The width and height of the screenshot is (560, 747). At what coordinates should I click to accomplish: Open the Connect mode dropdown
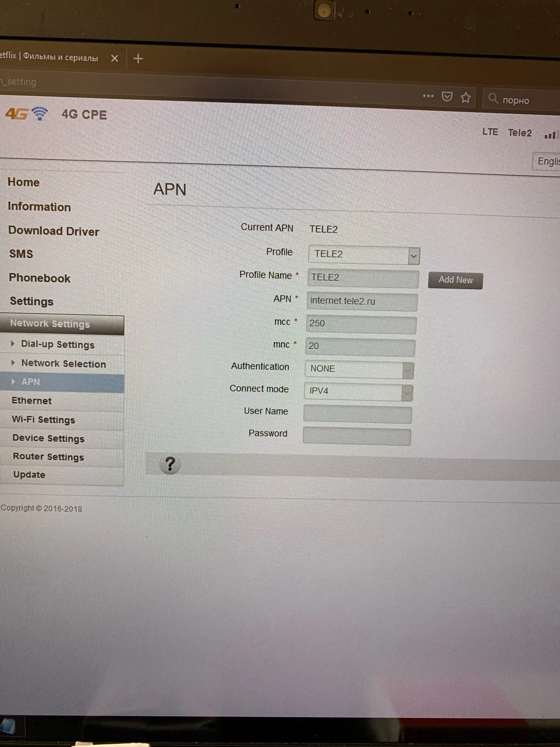point(358,392)
